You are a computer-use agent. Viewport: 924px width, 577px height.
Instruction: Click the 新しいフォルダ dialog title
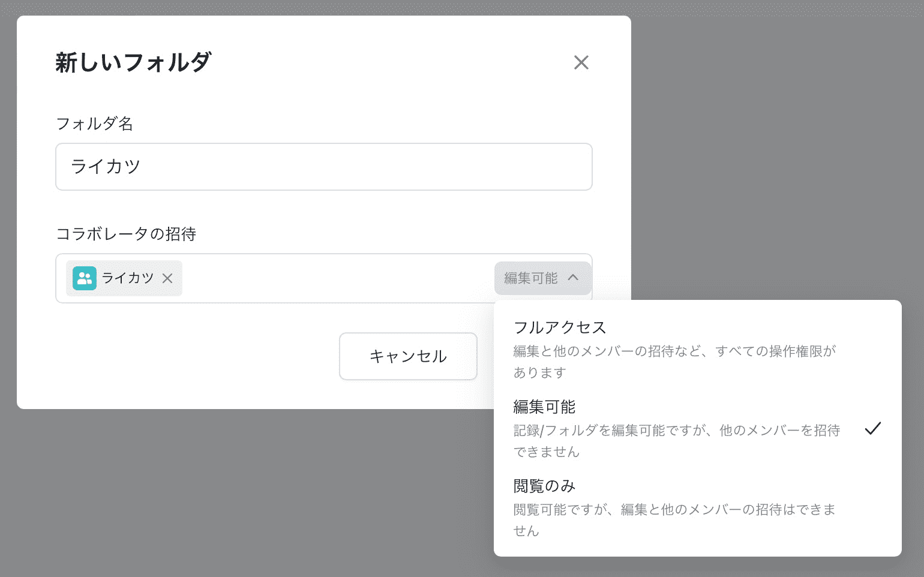[133, 62]
